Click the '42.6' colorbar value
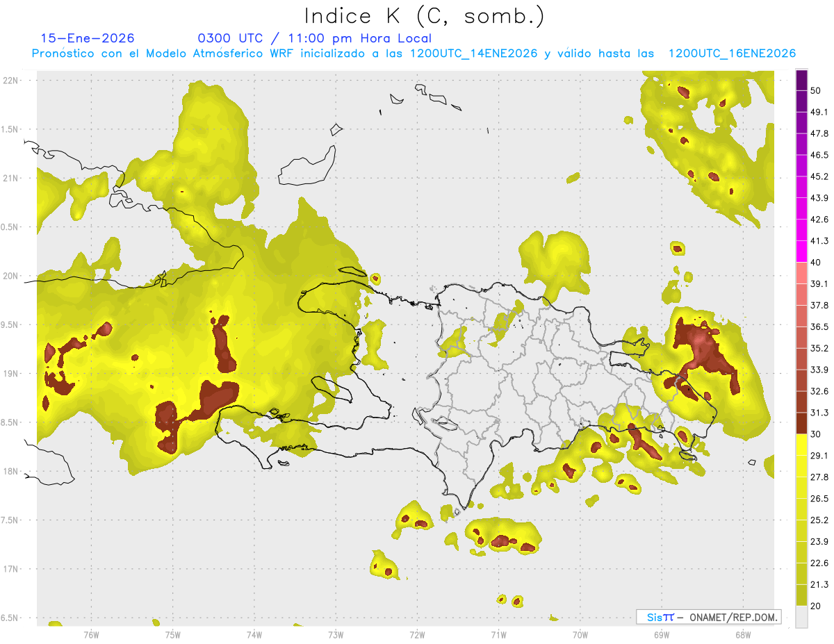 point(819,220)
